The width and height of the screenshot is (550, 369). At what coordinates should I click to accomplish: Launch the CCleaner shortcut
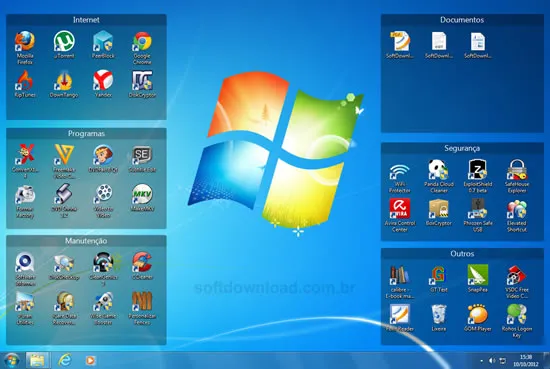tap(142, 262)
